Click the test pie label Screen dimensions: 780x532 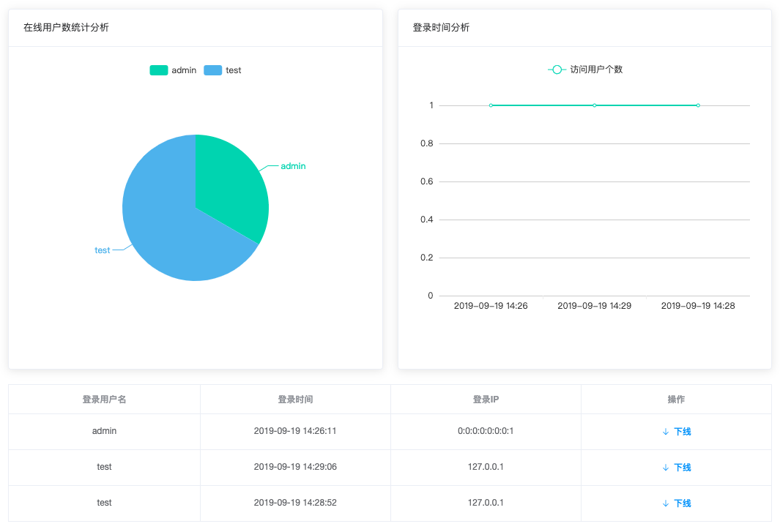tap(102, 250)
